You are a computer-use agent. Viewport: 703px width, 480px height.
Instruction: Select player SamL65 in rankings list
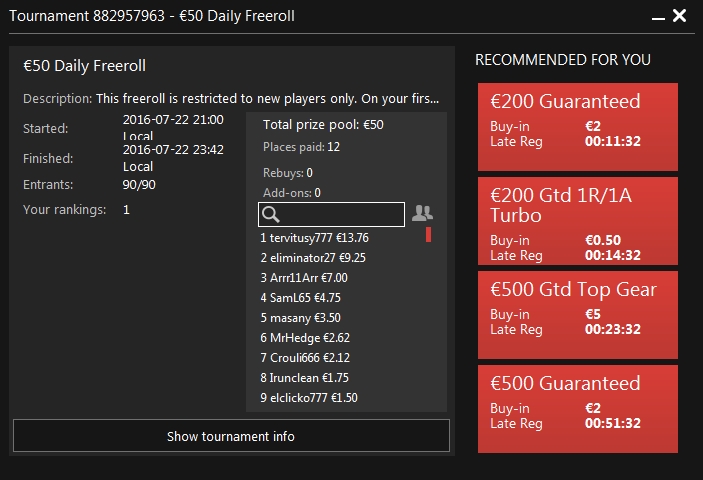(x=300, y=298)
